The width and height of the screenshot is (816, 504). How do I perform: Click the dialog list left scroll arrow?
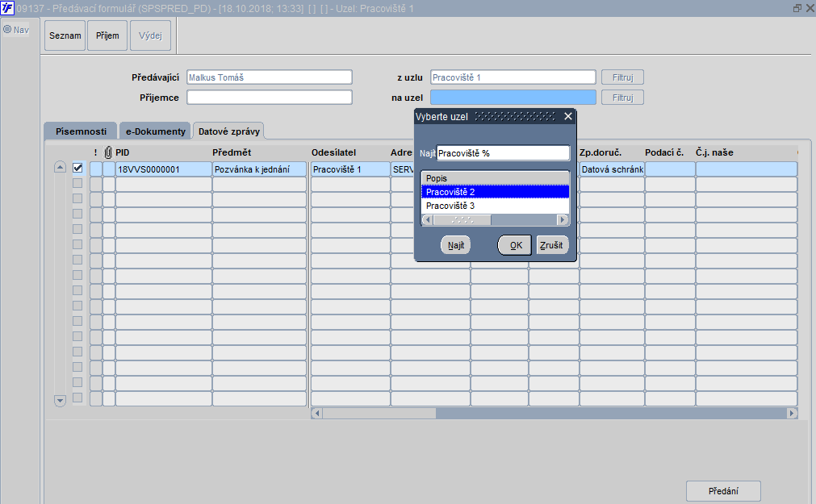pyautogui.click(x=428, y=220)
